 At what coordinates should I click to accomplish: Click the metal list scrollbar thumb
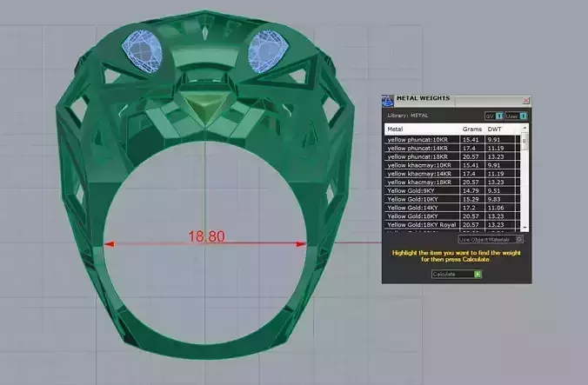pyautogui.click(x=525, y=142)
